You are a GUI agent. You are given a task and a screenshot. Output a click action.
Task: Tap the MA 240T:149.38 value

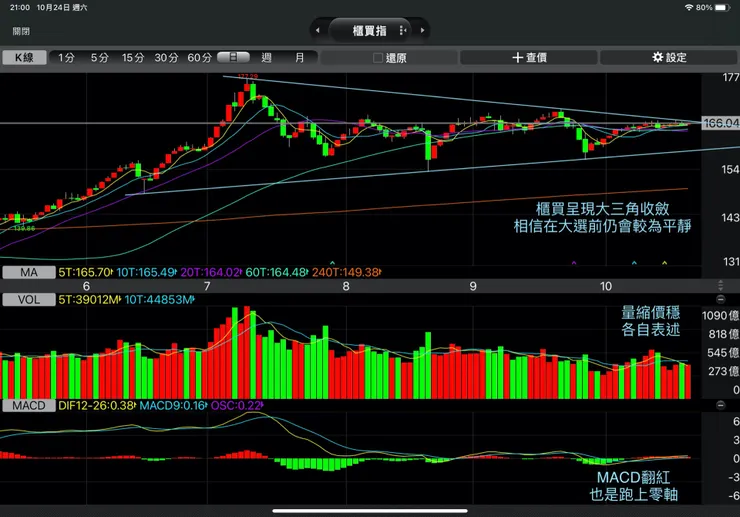(x=346, y=272)
